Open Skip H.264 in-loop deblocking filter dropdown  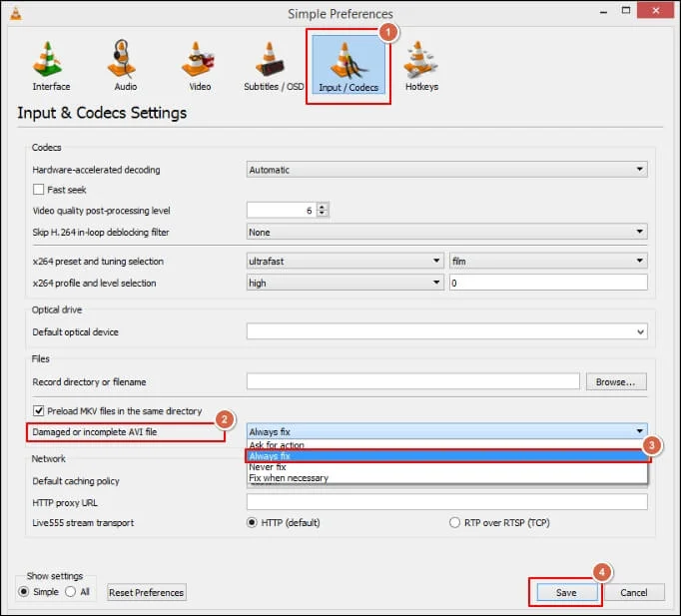click(x=447, y=232)
